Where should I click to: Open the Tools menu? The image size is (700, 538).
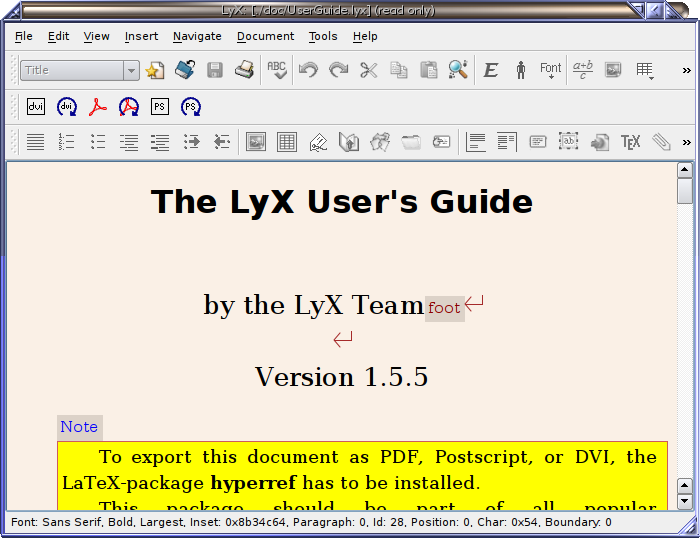(323, 36)
